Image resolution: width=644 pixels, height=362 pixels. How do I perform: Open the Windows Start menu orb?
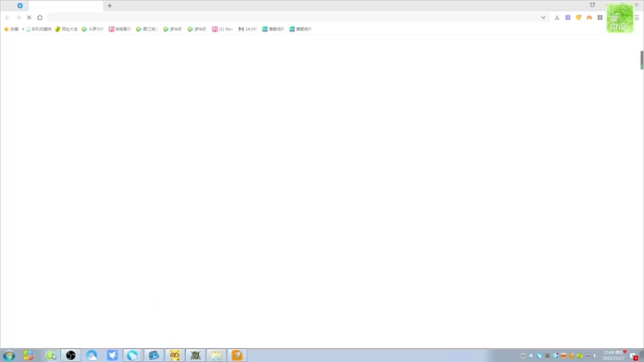click(9, 356)
